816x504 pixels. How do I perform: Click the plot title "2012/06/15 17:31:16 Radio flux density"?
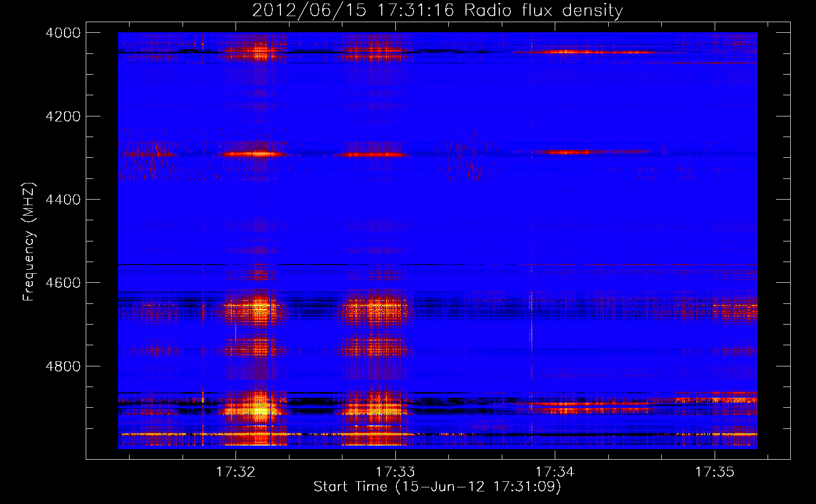[437, 10]
